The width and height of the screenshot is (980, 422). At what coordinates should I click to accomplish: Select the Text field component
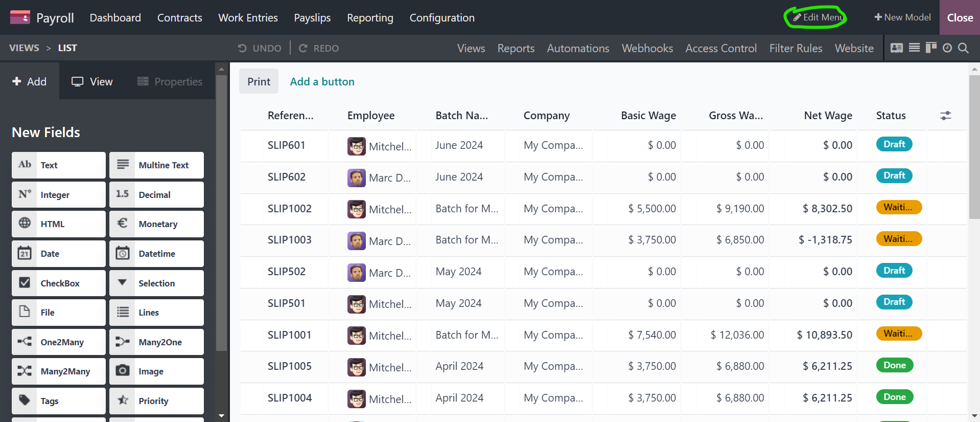(x=59, y=165)
